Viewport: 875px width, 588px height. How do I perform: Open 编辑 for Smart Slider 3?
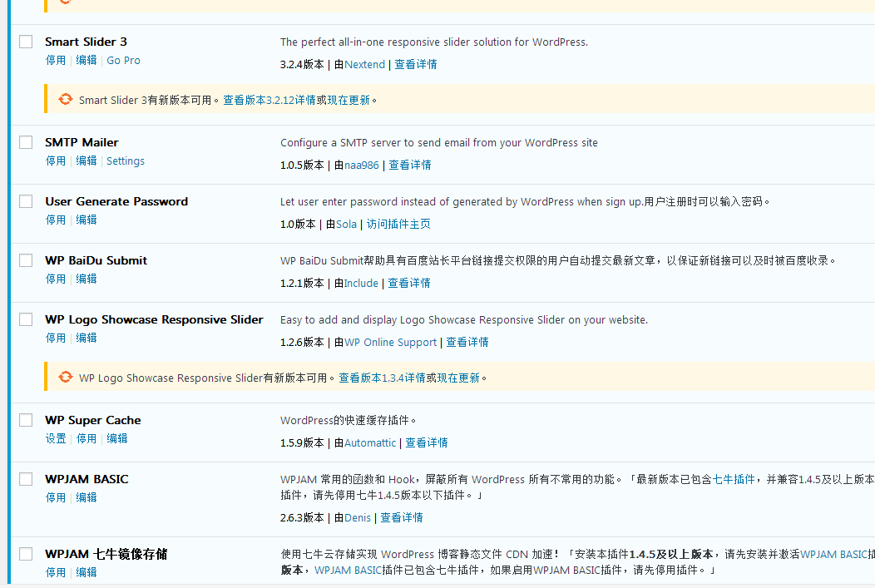point(87,60)
